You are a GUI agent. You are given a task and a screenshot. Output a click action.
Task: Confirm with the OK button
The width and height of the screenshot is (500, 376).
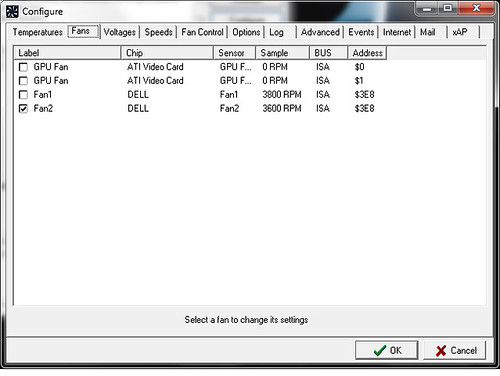386,350
